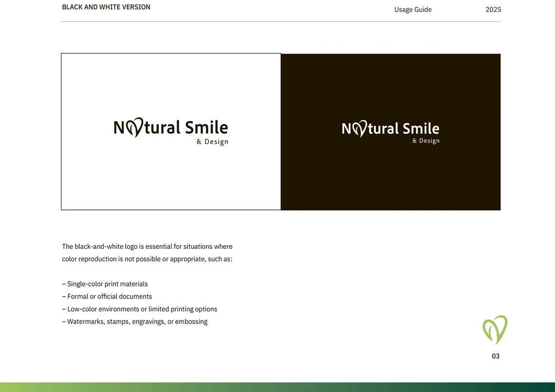555x392 pixels.
Task: Toggle the white logo preview panel
Action: tap(170, 132)
